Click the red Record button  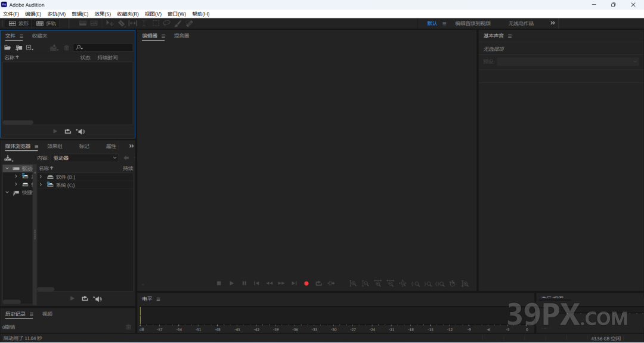click(306, 283)
